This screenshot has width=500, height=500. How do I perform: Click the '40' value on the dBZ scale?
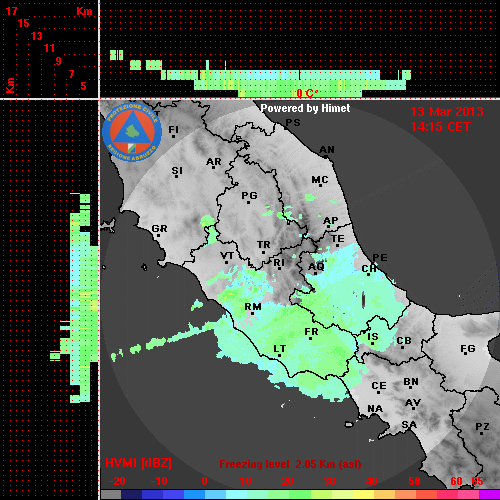click(x=372, y=481)
